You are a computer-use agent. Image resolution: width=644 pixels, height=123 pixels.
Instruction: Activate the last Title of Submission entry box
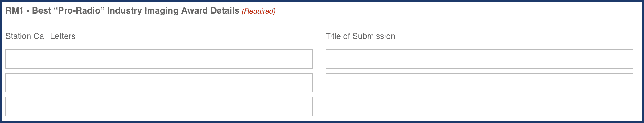(479, 106)
